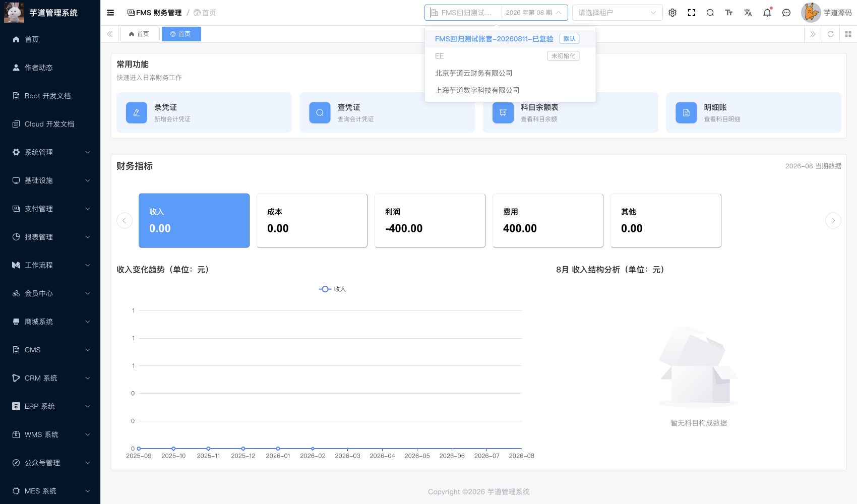
Task: Expand 基础设施 menu
Action: (x=50, y=180)
